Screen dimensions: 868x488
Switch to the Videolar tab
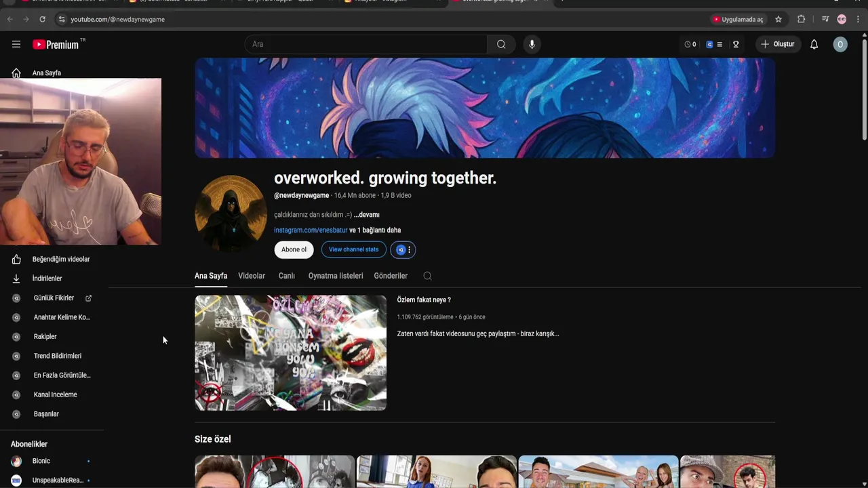pyautogui.click(x=252, y=276)
